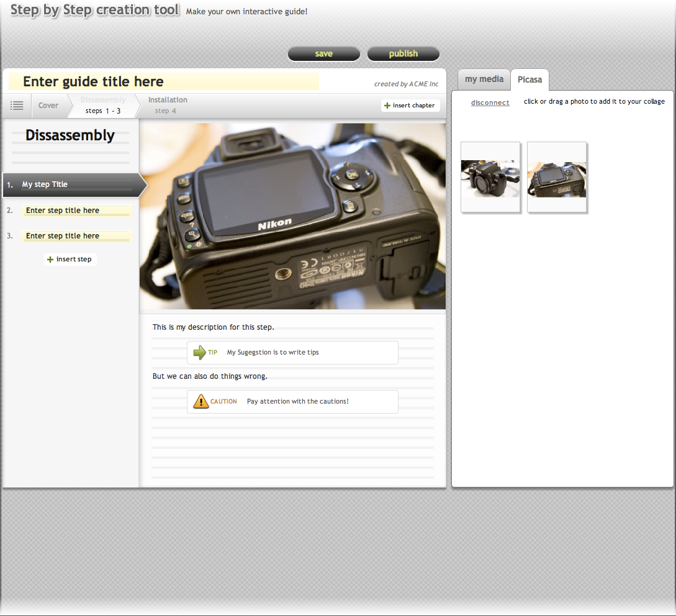Click the main Nikon camera photo

(x=293, y=216)
